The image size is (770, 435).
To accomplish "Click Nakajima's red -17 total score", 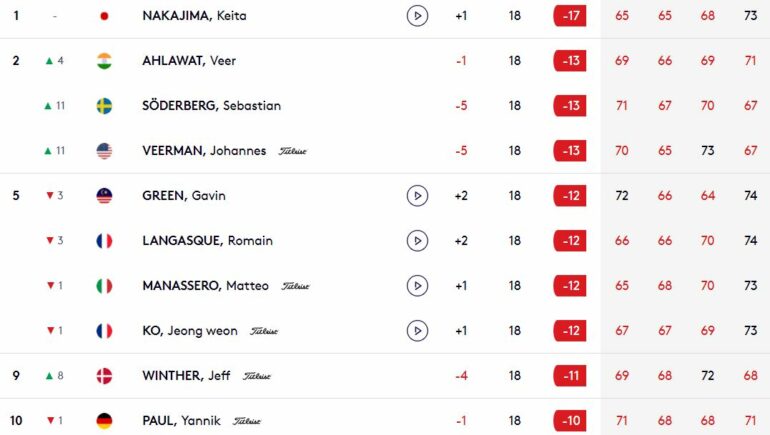I will [570, 16].
